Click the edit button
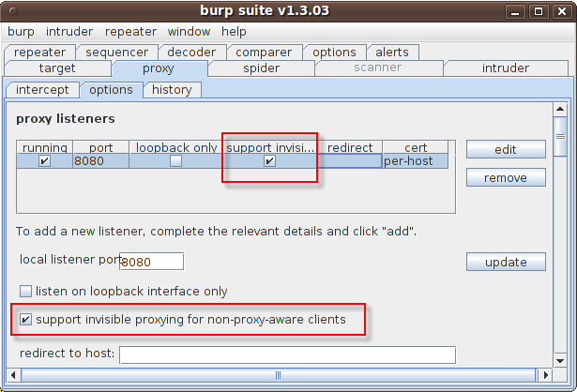This screenshot has width=577, height=392. coord(506,150)
